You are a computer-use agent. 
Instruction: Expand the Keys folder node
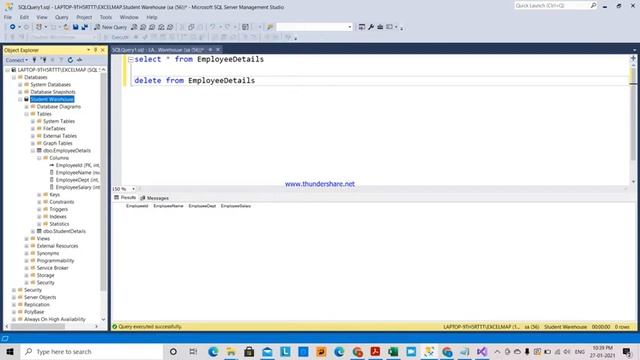40,195
